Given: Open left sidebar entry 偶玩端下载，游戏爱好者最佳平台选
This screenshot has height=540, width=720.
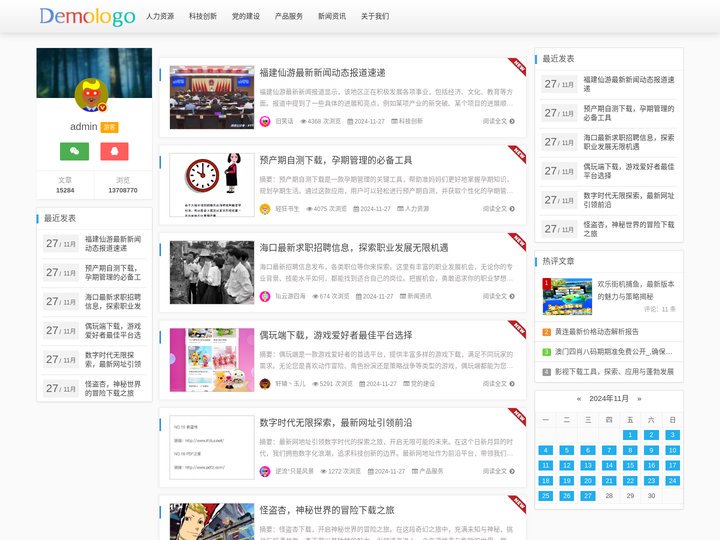Looking at the screenshot, I should pos(113,331).
